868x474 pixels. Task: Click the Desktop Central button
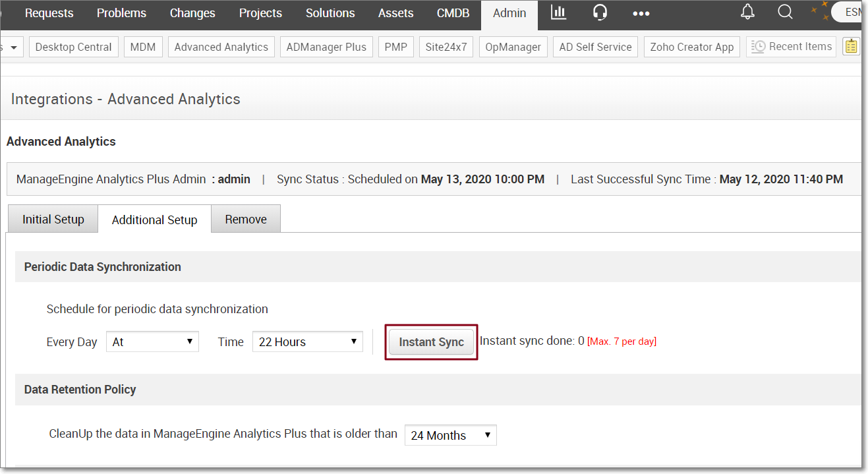(x=74, y=47)
